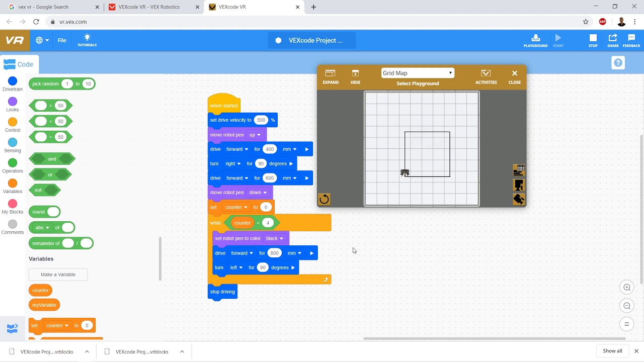
Task: Click the switch-to-text code viewer icon
Action: (13, 328)
